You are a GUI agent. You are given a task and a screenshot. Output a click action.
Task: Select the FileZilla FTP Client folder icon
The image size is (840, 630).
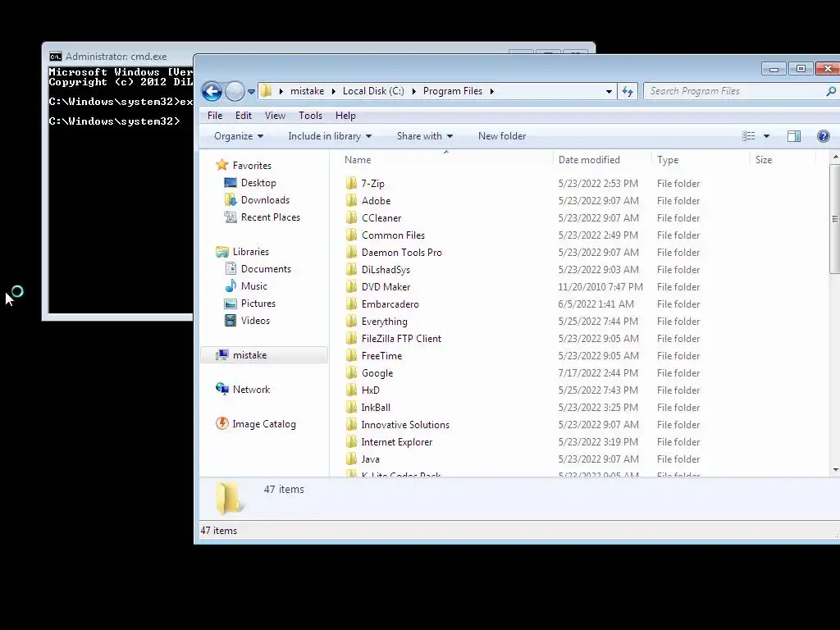[351, 338]
